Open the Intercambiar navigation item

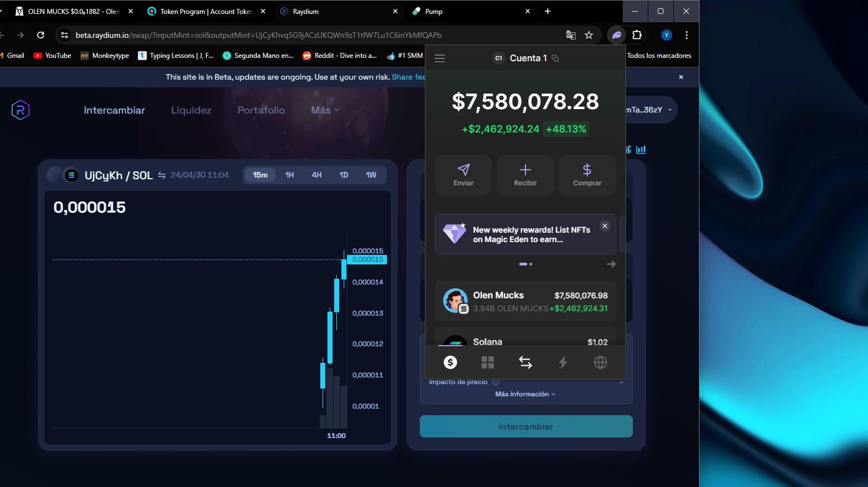pyautogui.click(x=115, y=110)
